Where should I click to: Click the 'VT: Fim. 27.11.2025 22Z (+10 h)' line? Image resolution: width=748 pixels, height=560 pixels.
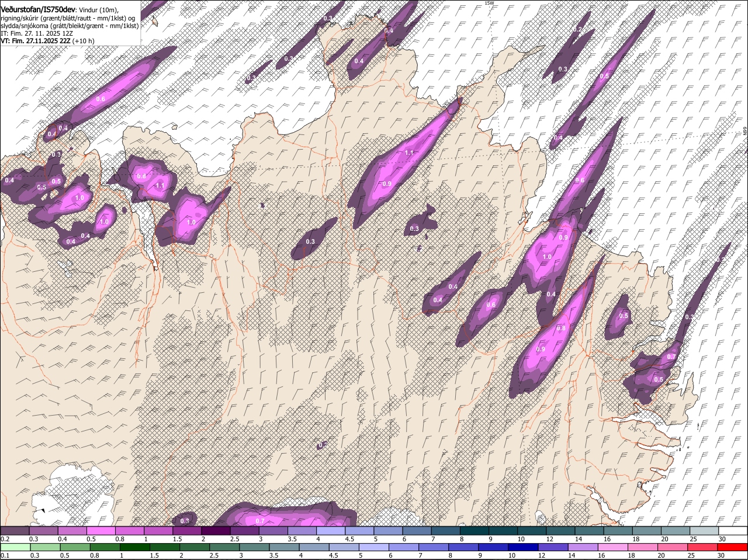coord(47,41)
